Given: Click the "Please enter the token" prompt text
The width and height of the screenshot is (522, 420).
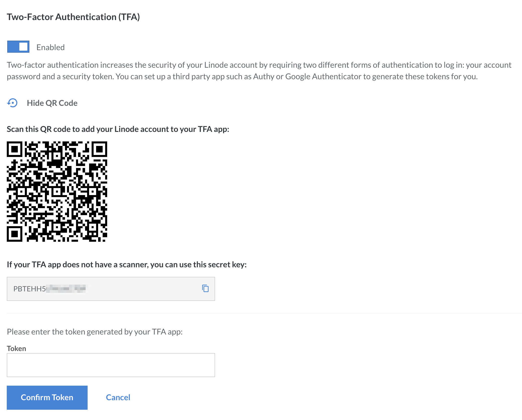Looking at the screenshot, I should pyautogui.click(x=95, y=332).
